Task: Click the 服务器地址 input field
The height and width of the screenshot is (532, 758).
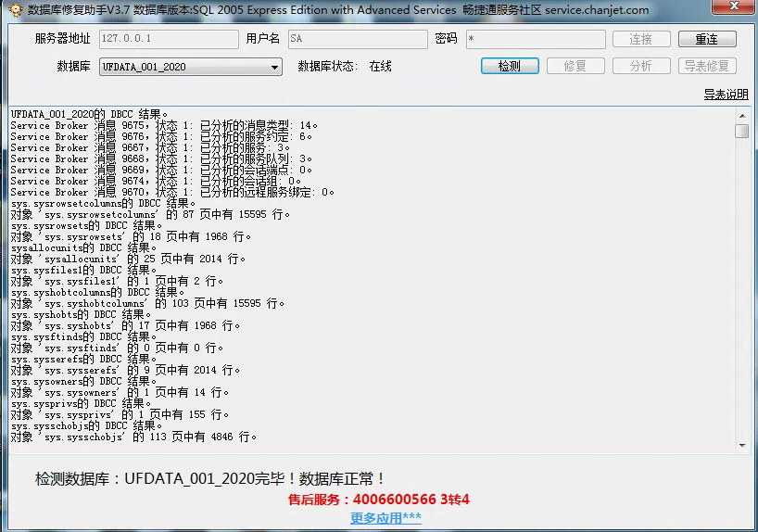Action: [169, 39]
